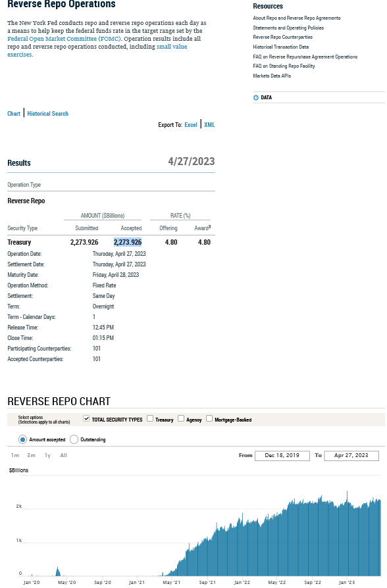Click the Settlement value Same Day
387x588 pixels.
(x=103, y=296)
